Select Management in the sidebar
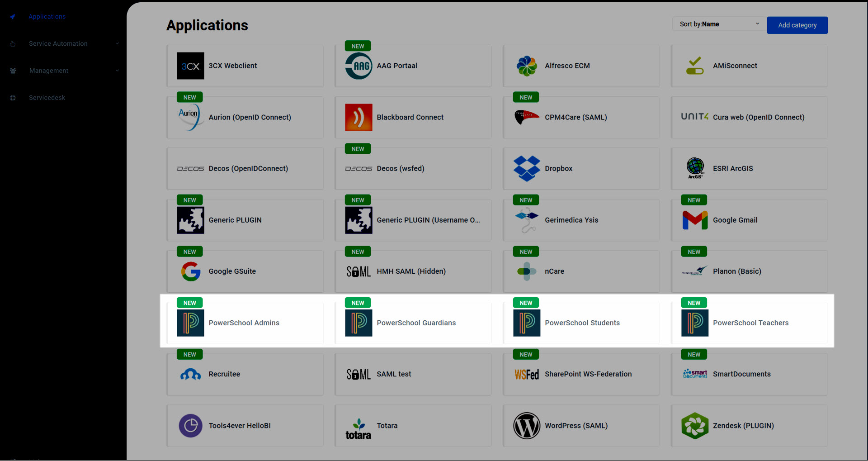The height and width of the screenshot is (461, 868). 49,71
